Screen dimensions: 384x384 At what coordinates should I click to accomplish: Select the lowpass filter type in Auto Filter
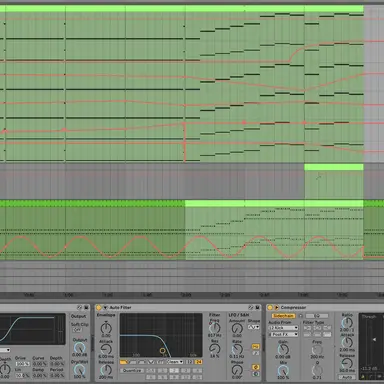[x=124, y=362]
